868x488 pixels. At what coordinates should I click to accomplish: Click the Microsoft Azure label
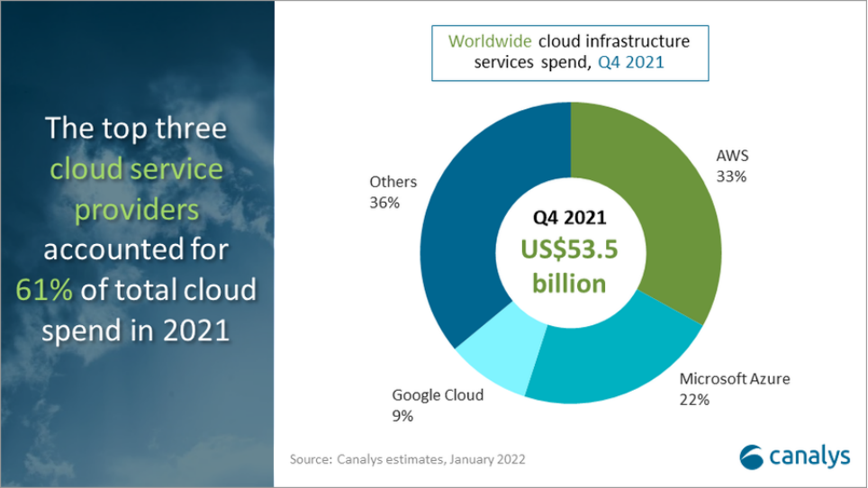[735, 379]
